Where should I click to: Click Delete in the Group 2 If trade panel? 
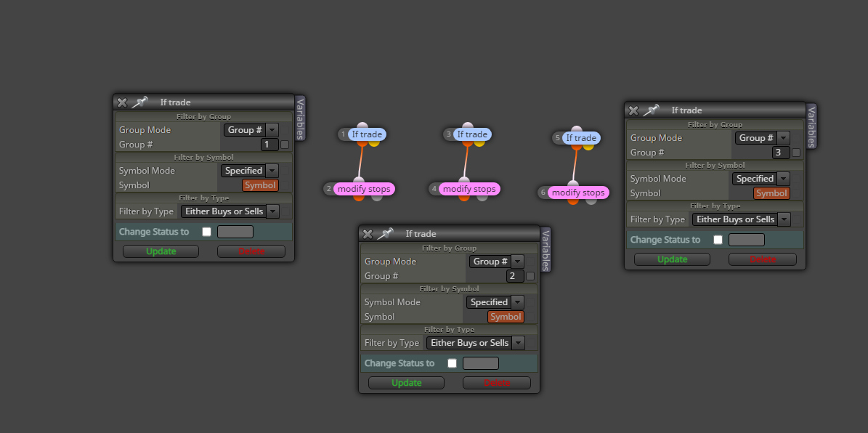click(497, 383)
